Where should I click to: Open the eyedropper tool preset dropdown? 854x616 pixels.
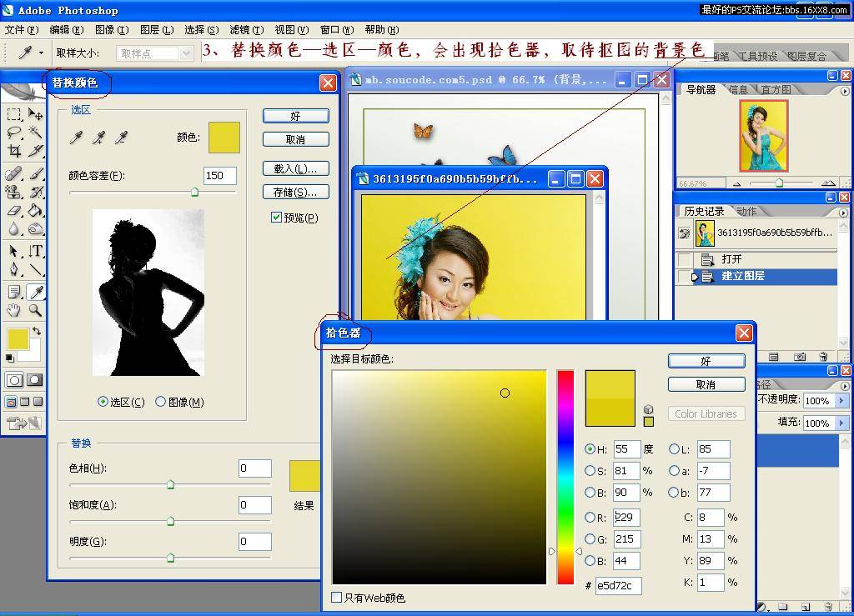42,53
